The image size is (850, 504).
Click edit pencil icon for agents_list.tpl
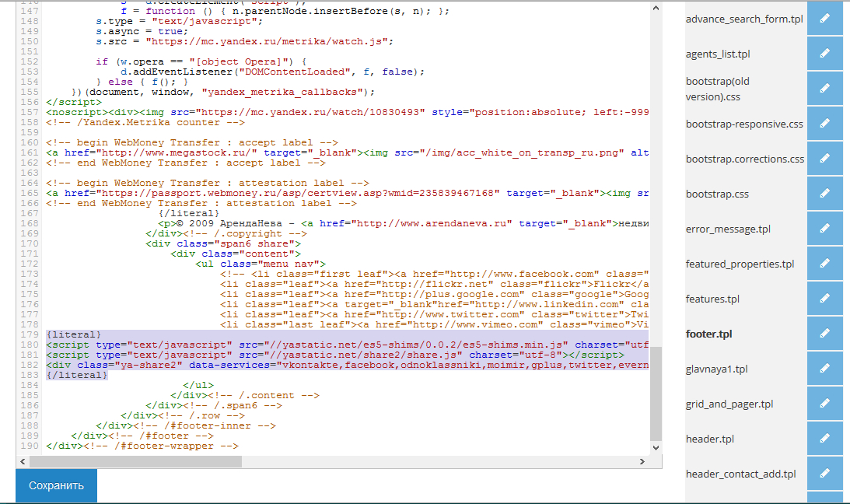[824, 54]
